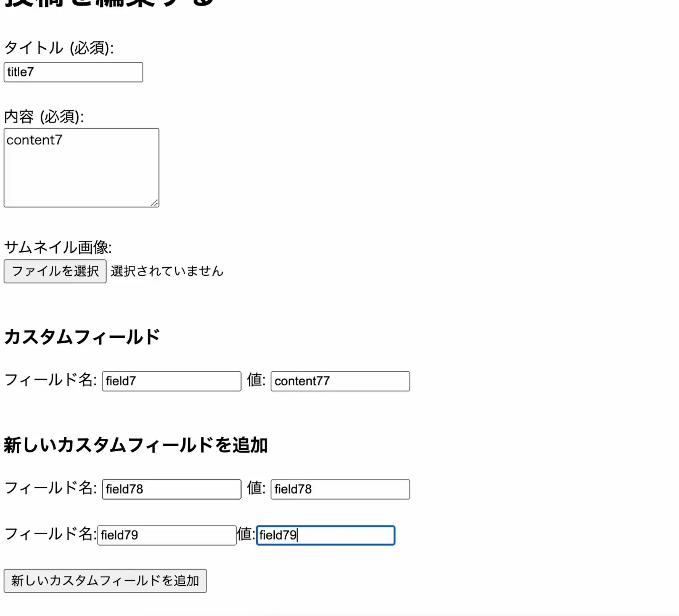Grab the textarea resize handle corner
This screenshot has height=616, width=679.
pyautogui.click(x=155, y=203)
